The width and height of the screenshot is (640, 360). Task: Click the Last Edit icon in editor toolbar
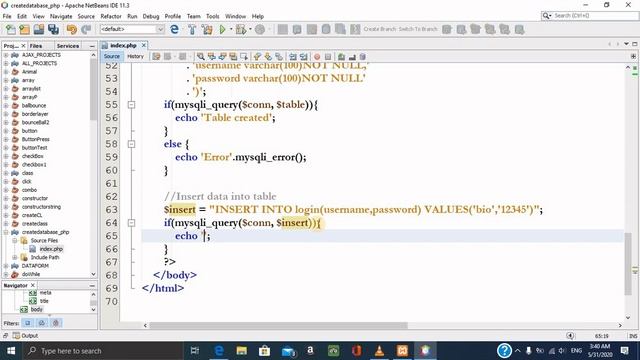tap(156, 57)
